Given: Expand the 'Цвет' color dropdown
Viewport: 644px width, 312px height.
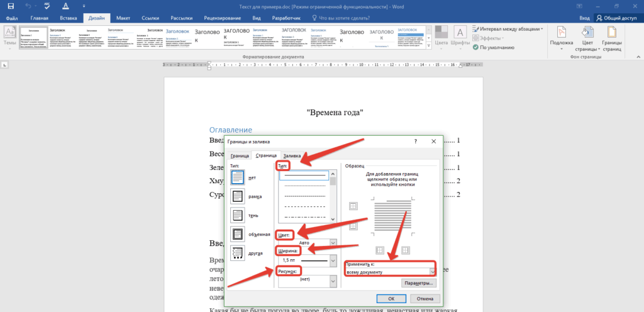Looking at the screenshot, I should click(x=333, y=242).
